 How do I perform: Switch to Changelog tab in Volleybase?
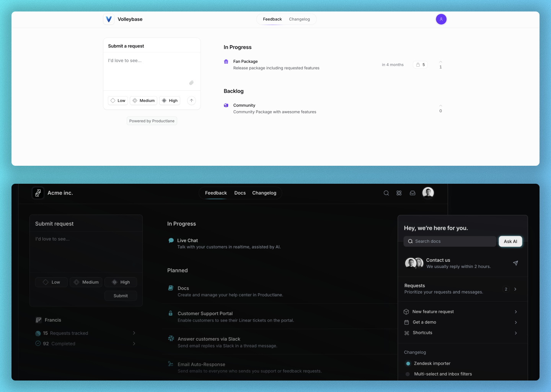tap(299, 19)
